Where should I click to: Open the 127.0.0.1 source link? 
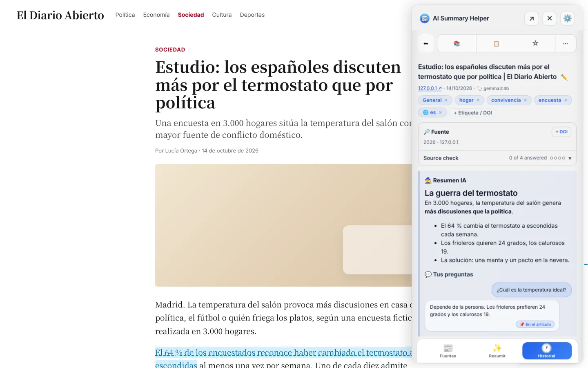(430, 88)
